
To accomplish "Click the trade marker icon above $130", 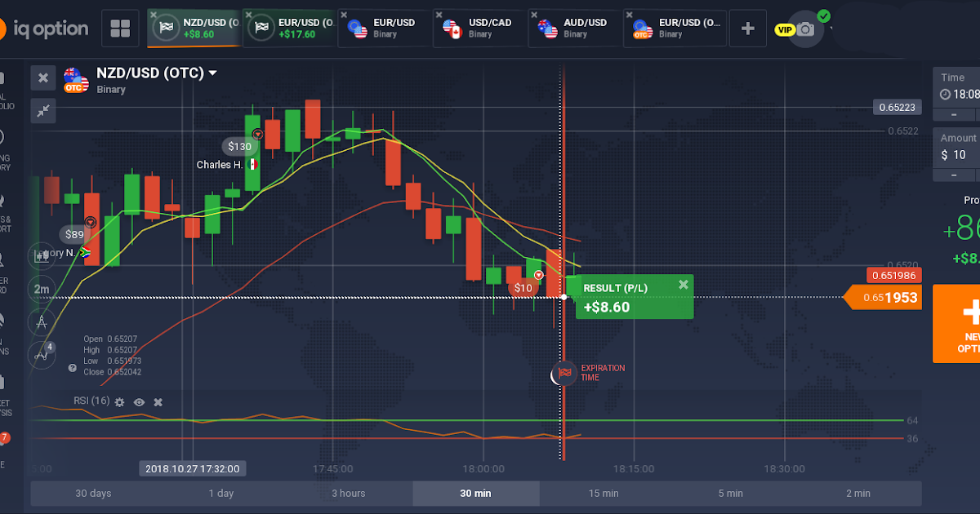I will (x=258, y=133).
